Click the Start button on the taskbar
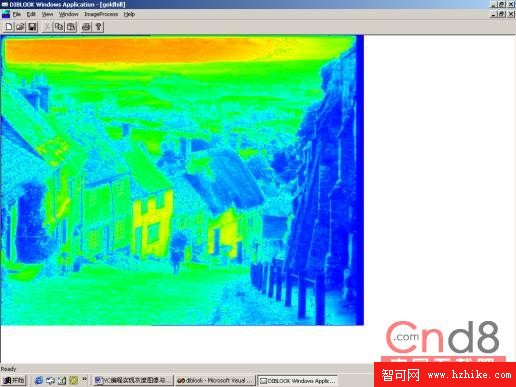 click(x=14, y=380)
